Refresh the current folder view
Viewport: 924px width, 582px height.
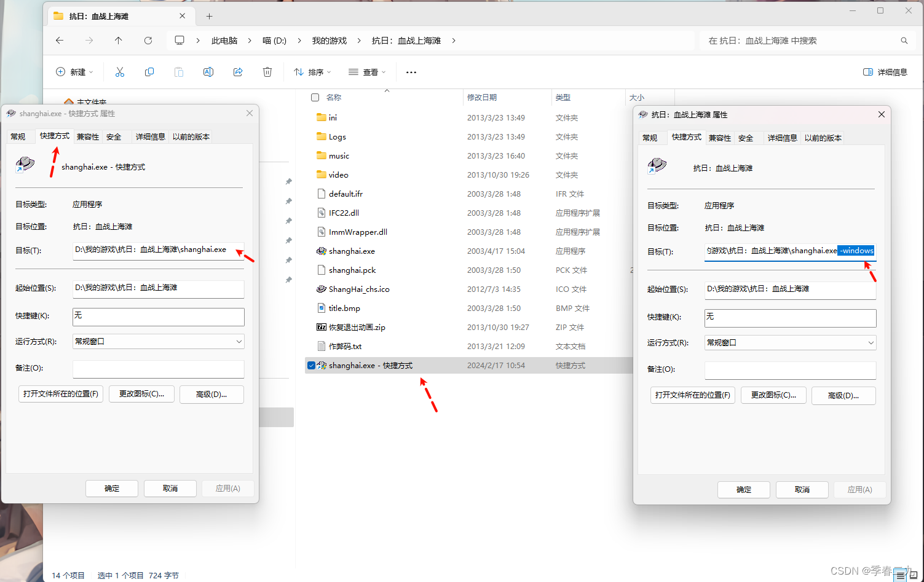click(148, 41)
